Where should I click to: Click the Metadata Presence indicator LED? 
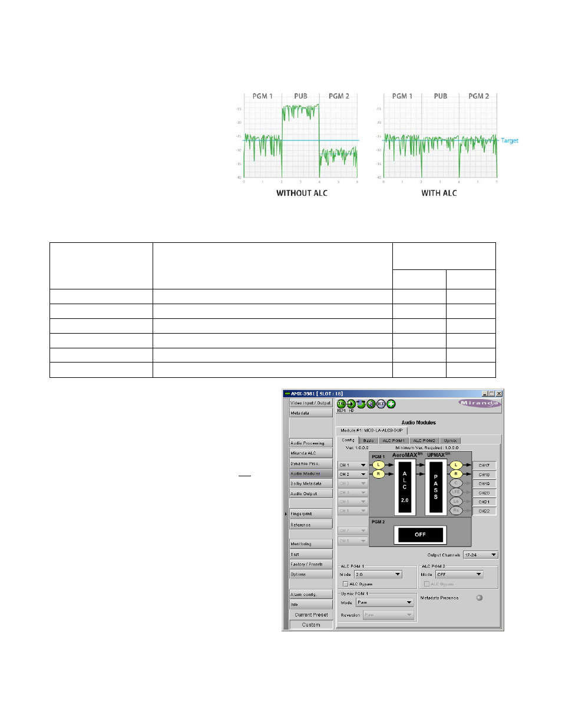point(480,598)
